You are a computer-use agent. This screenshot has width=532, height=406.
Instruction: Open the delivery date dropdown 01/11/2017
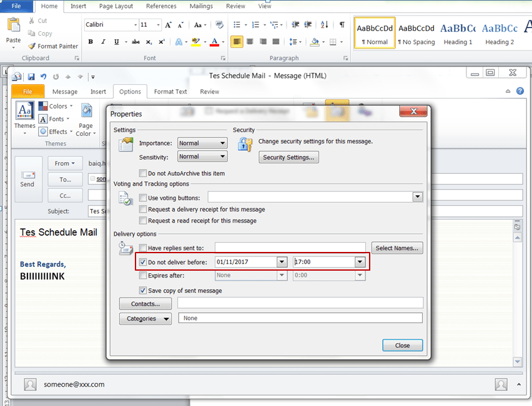tap(282, 262)
